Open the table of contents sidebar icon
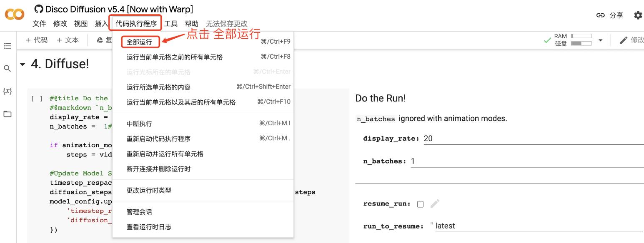Screen dimensions: 644x243 8,46
